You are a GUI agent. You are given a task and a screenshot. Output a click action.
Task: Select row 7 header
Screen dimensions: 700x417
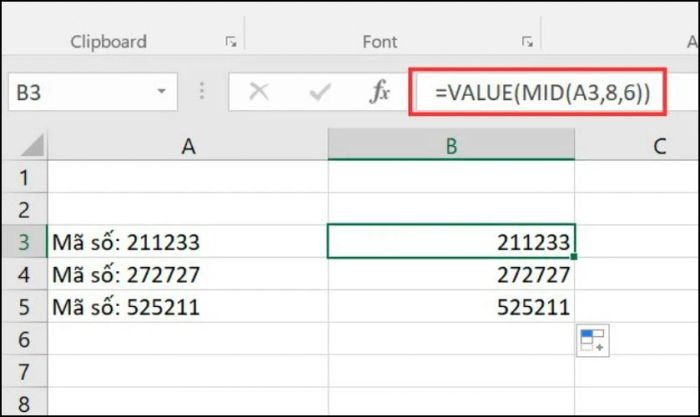click(x=24, y=371)
